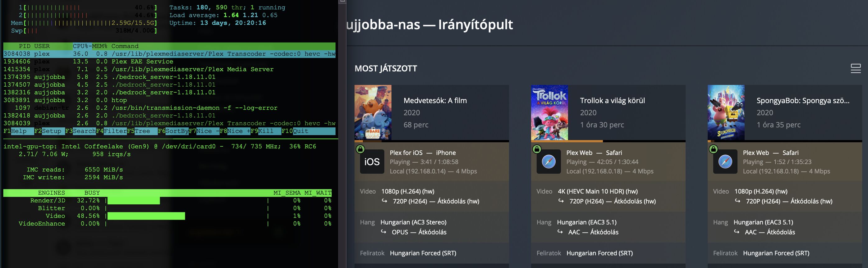Image resolution: width=868 pixels, height=268 pixels.
Task: Open the Medvetesók: A film poster
Action: coord(373,112)
